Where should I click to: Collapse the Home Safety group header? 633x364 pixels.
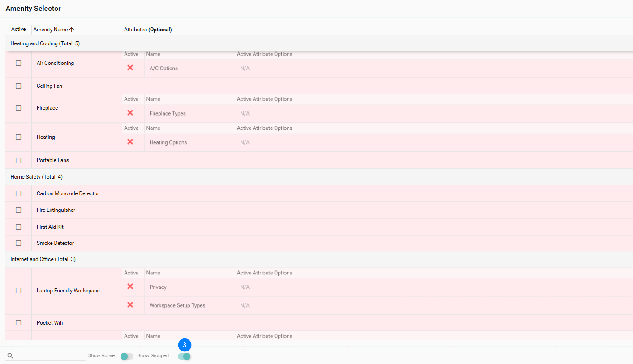click(36, 177)
